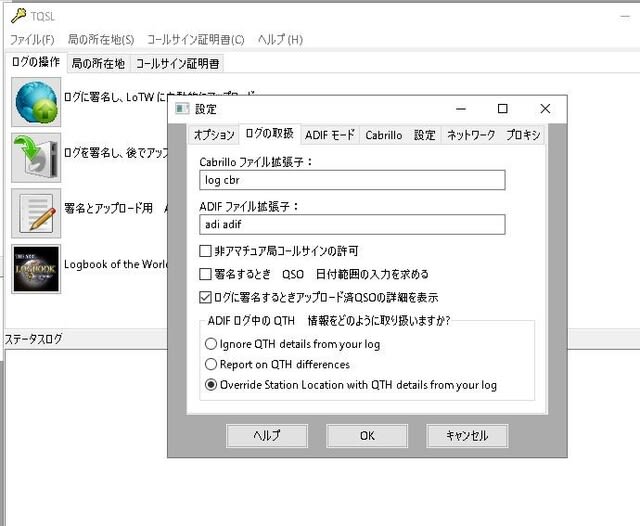Switch to the ネットワーク tab
Viewport: 640px width, 526px height.
[470, 135]
